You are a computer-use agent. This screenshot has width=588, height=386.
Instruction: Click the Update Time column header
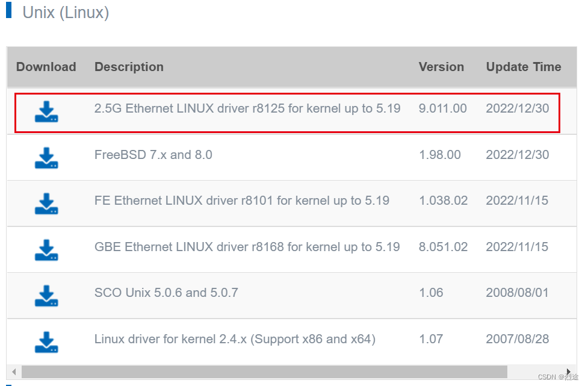pyautogui.click(x=523, y=67)
